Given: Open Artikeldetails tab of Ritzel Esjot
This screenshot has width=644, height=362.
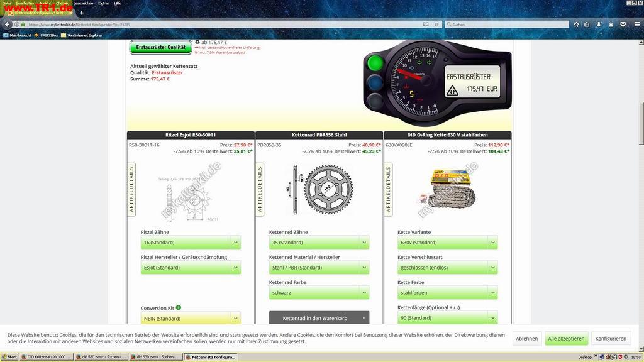Looking at the screenshot, I should point(131,189).
